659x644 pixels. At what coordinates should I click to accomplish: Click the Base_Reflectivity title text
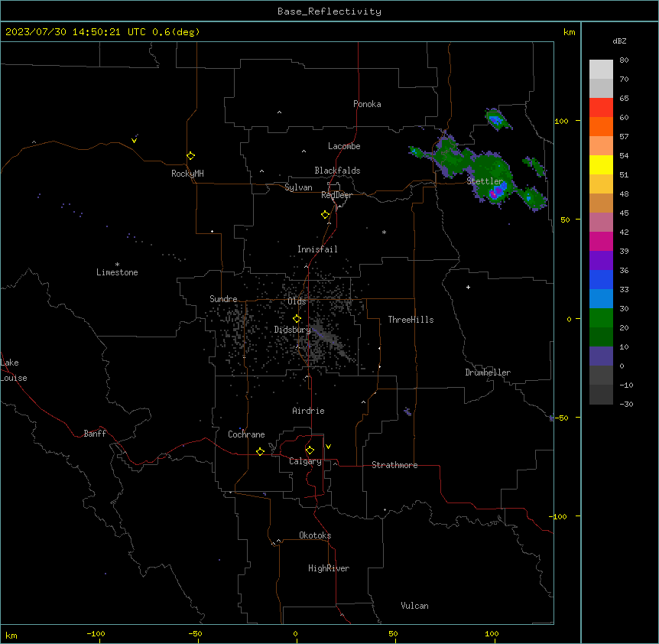329,11
